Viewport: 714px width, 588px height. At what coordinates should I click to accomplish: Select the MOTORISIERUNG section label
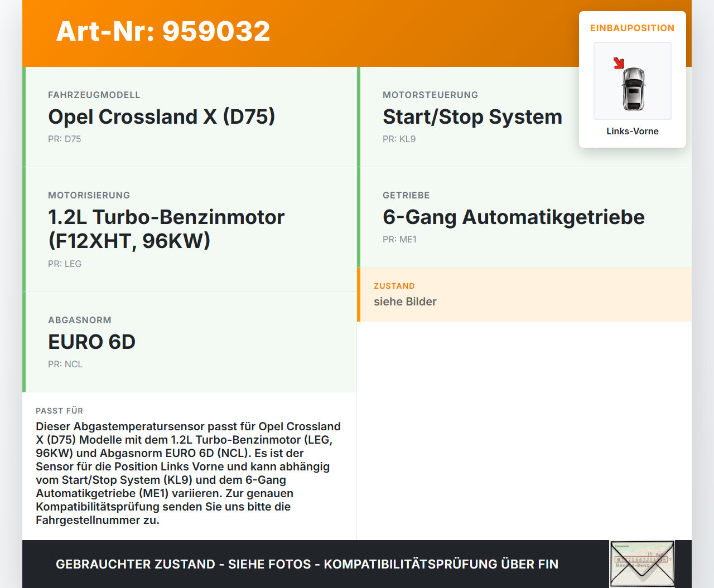point(89,196)
